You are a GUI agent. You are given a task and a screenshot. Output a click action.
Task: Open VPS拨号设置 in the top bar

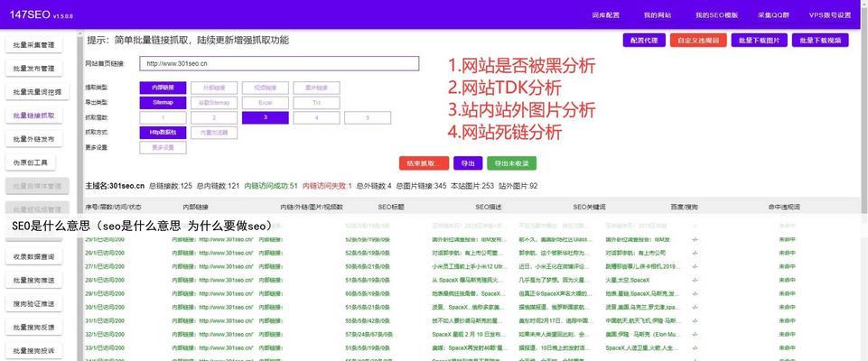(829, 15)
